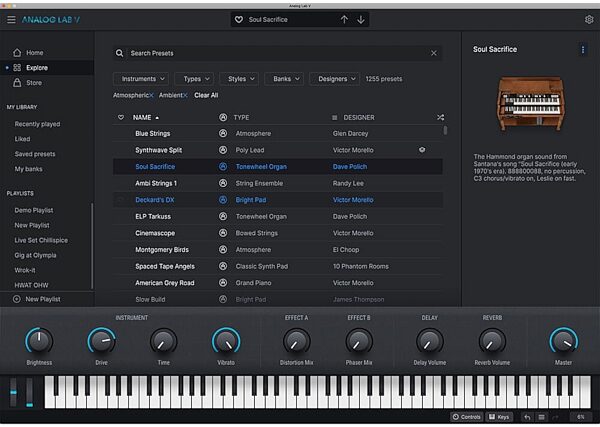Open Recently played in My Library

37,124
